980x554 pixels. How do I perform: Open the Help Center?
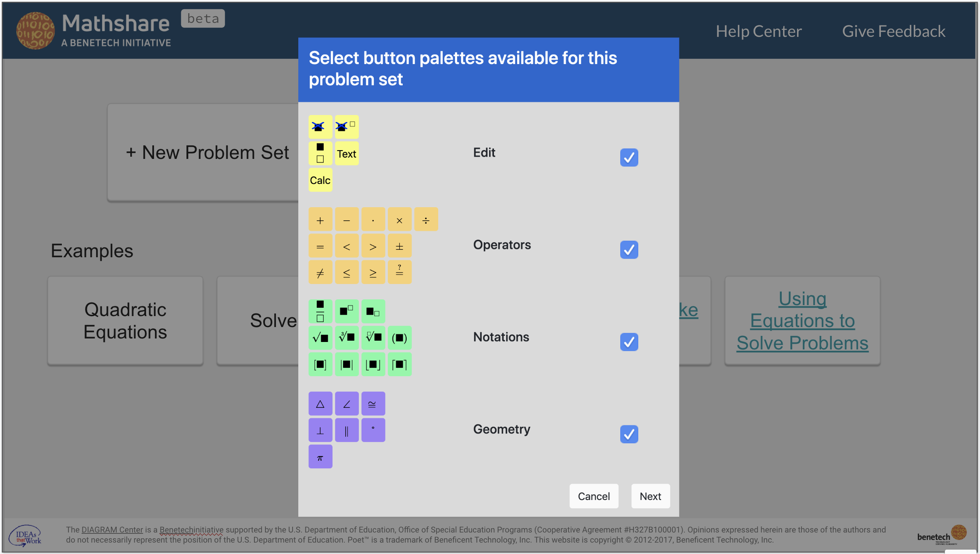tap(759, 31)
